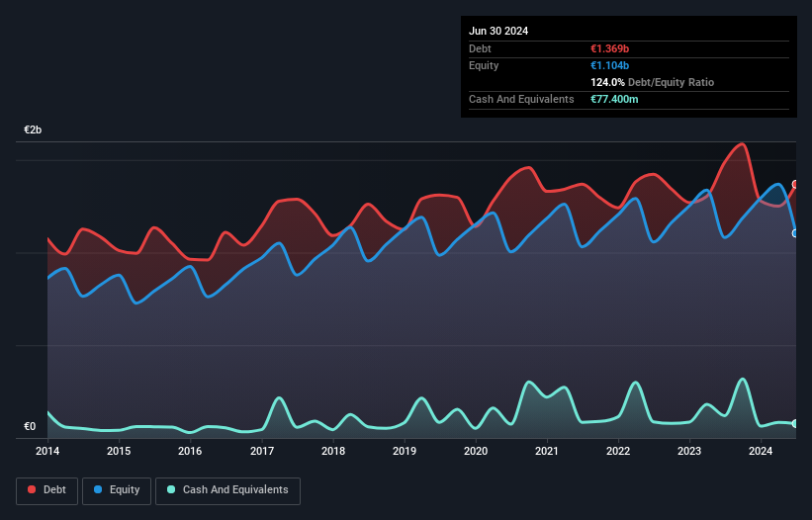Click Cash And Equivalents label in tooltip
Viewport: 812px width, 520px height.
(x=521, y=99)
